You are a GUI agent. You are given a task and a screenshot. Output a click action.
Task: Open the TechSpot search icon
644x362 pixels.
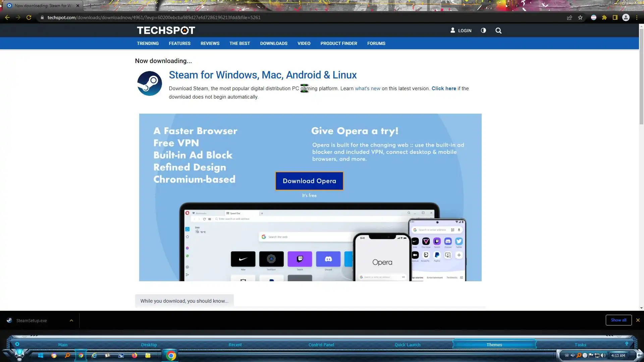tap(498, 31)
